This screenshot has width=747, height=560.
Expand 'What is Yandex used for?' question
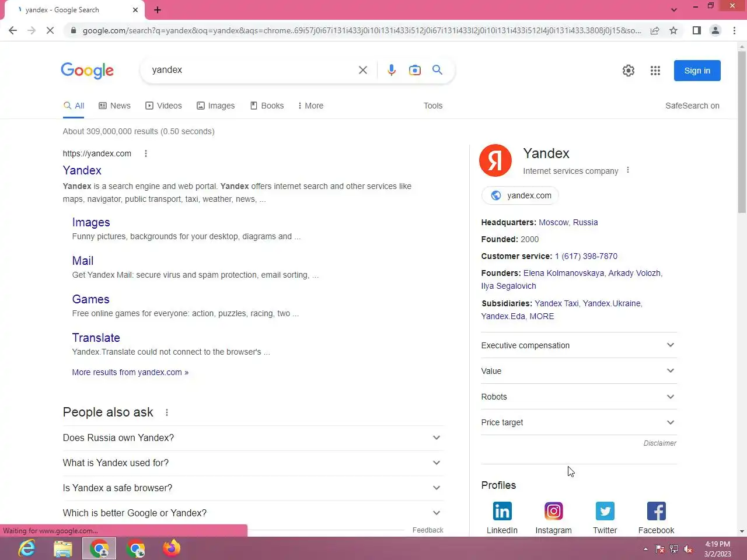pos(253,463)
